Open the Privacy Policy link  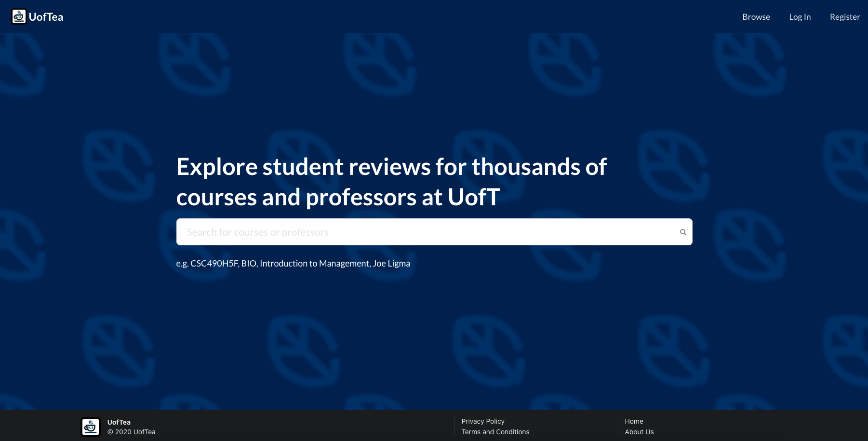pyautogui.click(x=483, y=421)
